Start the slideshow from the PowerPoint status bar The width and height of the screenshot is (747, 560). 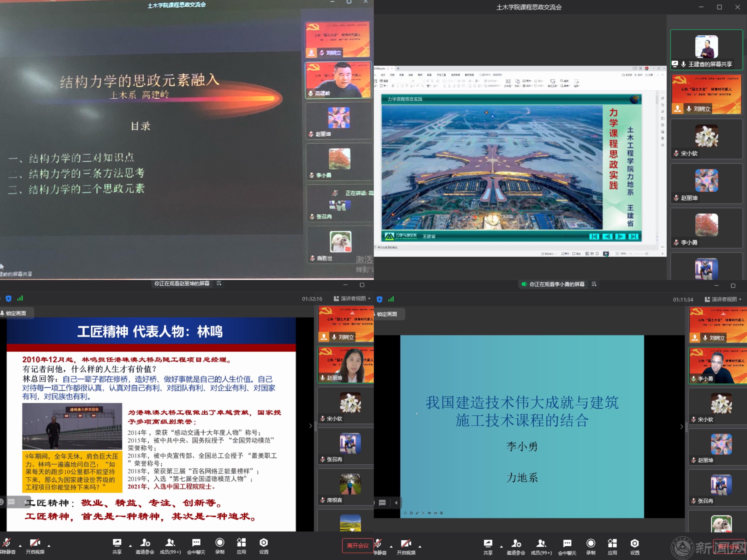pos(606,254)
